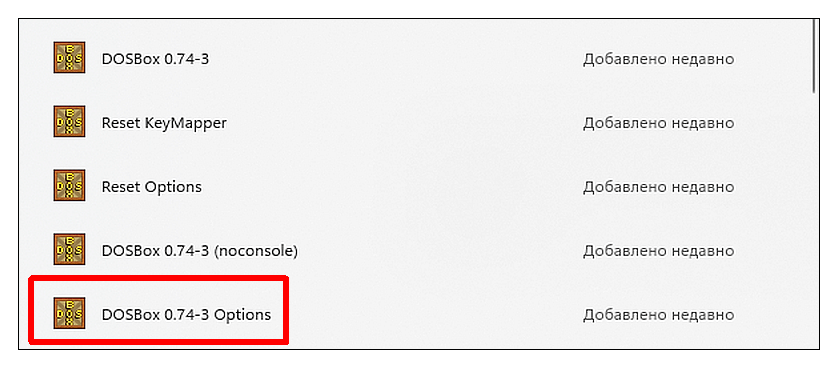Screen dimensions: 838x368
Task: Click the vertical scrollbar thumb
Action: [814, 56]
